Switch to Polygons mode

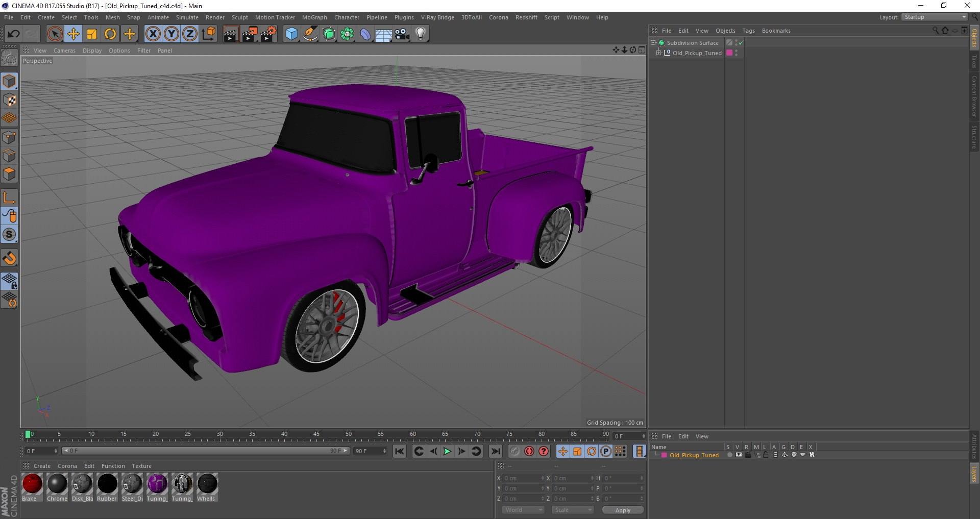coord(9,174)
